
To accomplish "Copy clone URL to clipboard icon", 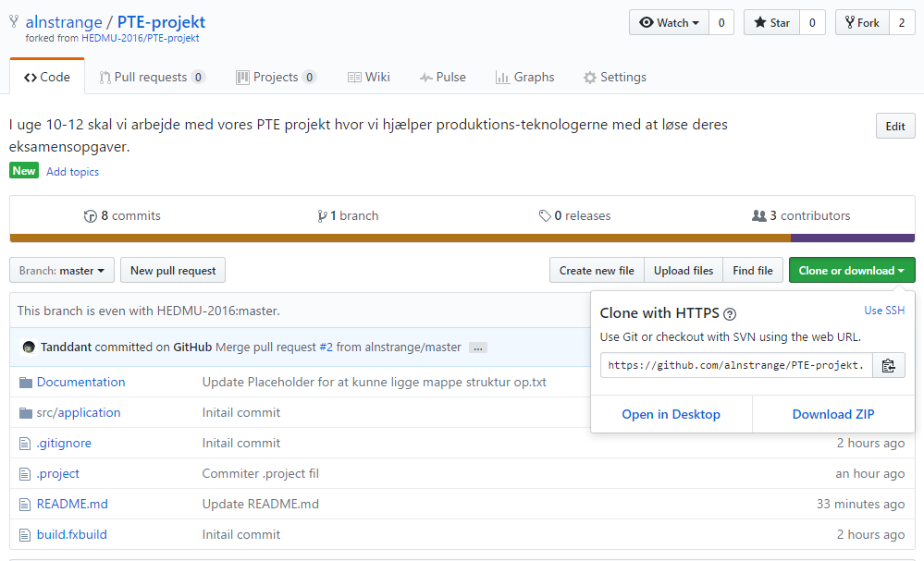I will pyautogui.click(x=889, y=365).
